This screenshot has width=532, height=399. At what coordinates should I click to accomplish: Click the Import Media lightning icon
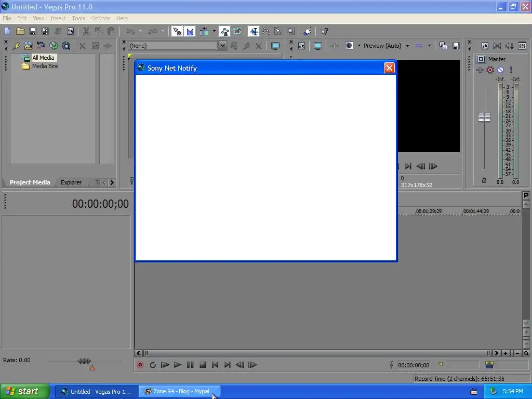[16, 46]
